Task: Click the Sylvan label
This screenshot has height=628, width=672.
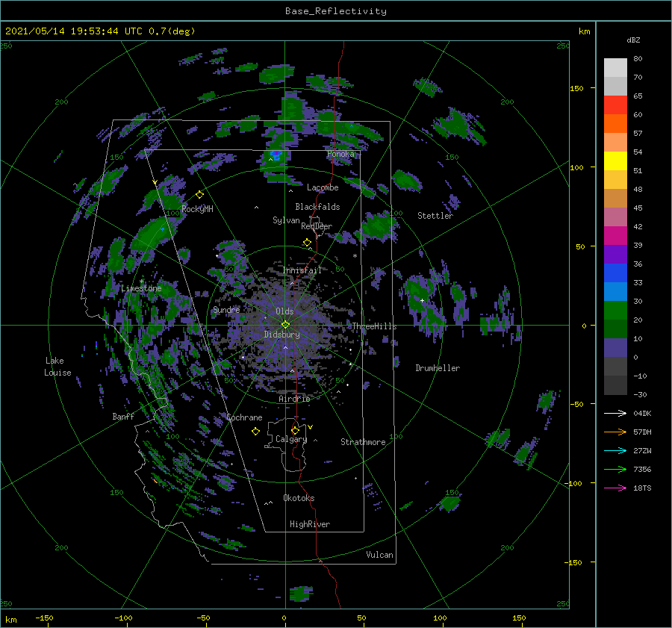Action: pos(286,220)
